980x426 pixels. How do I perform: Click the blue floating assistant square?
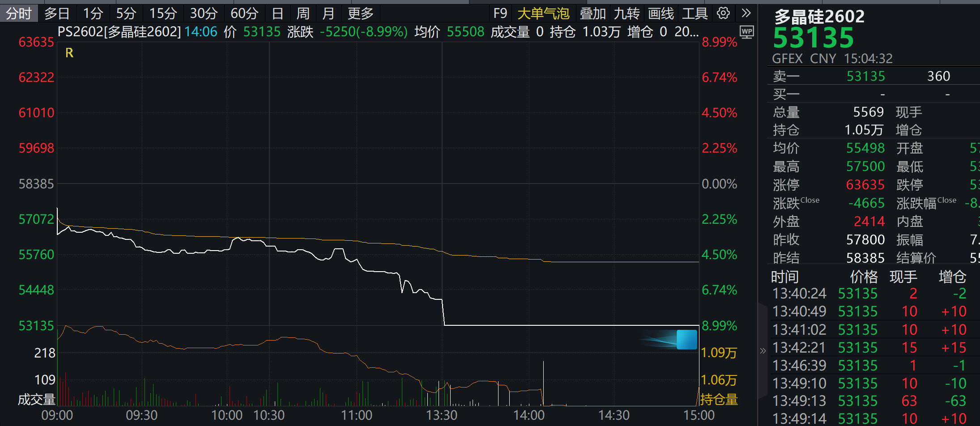click(x=686, y=340)
